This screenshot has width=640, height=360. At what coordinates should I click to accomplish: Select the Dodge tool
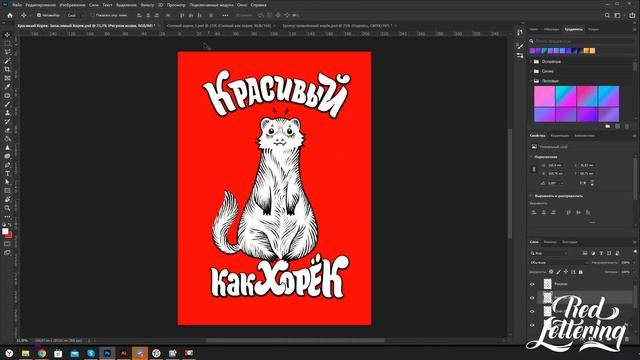click(x=7, y=156)
